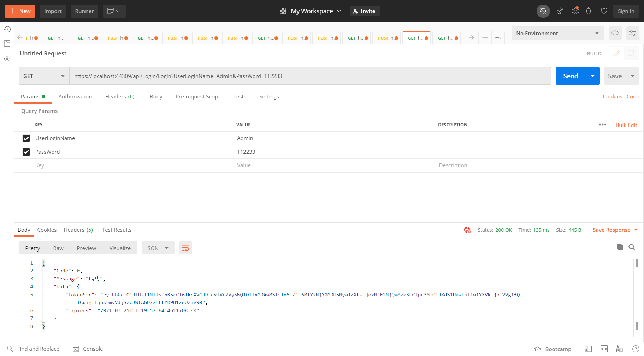The height and width of the screenshot is (356, 644).
Task: Open the APIs sidebar icon
Action: (x=7, y=58)
